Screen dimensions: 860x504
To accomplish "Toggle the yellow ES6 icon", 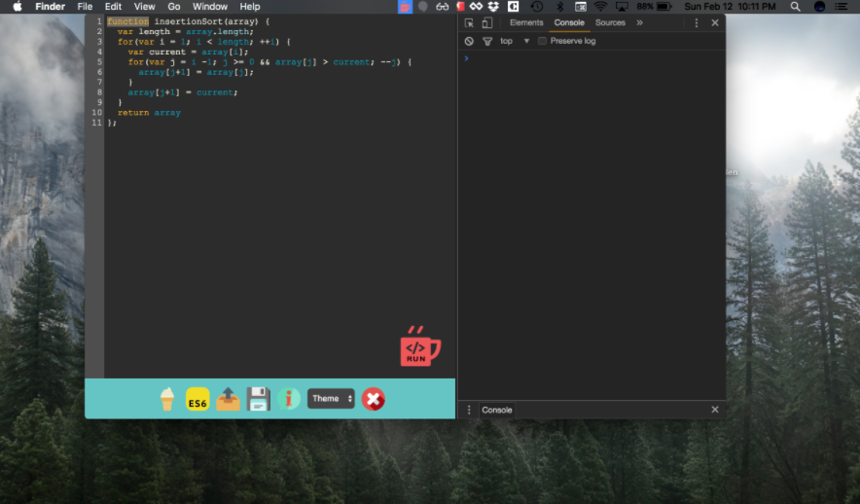I will click(197, 399).
